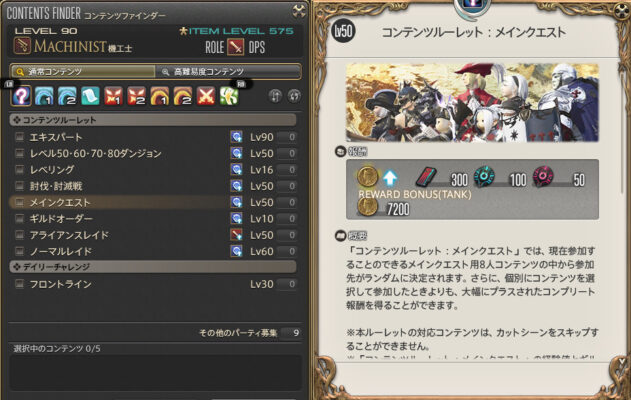Click the reset selection circular icon

pos(294,96)
